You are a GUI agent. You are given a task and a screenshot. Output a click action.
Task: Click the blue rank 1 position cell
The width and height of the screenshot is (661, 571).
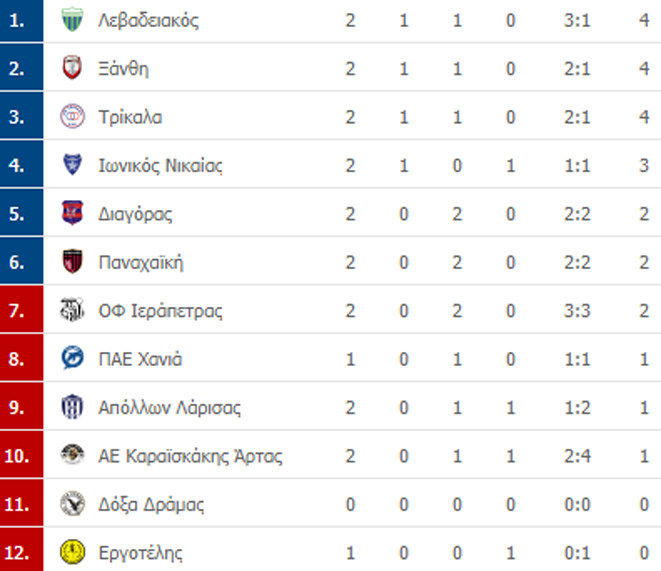coord(21,21)
